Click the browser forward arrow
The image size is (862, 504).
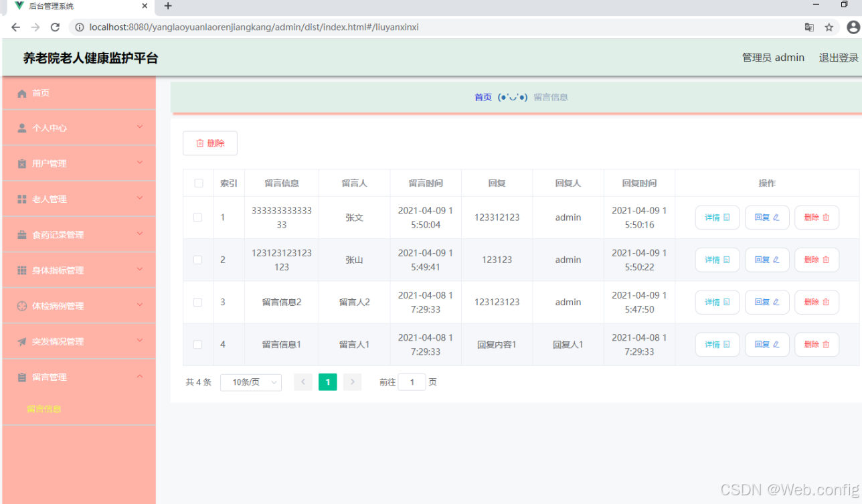(35, 27)
